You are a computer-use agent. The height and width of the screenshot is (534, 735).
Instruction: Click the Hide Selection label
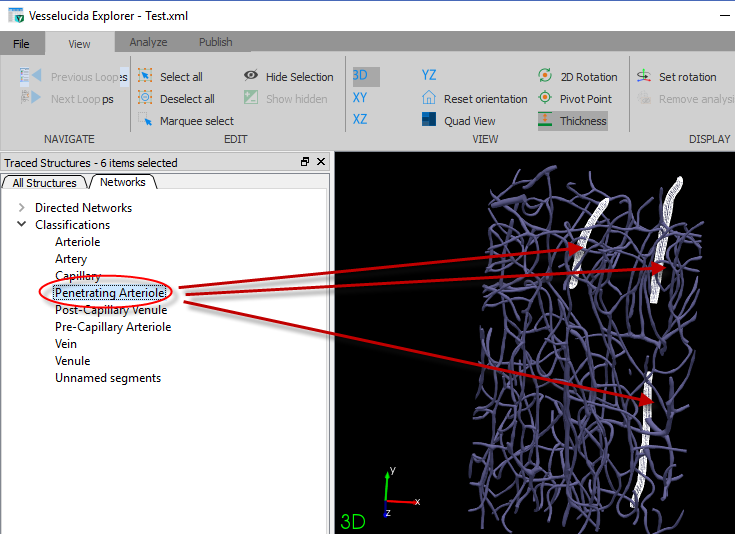(300, 77)
